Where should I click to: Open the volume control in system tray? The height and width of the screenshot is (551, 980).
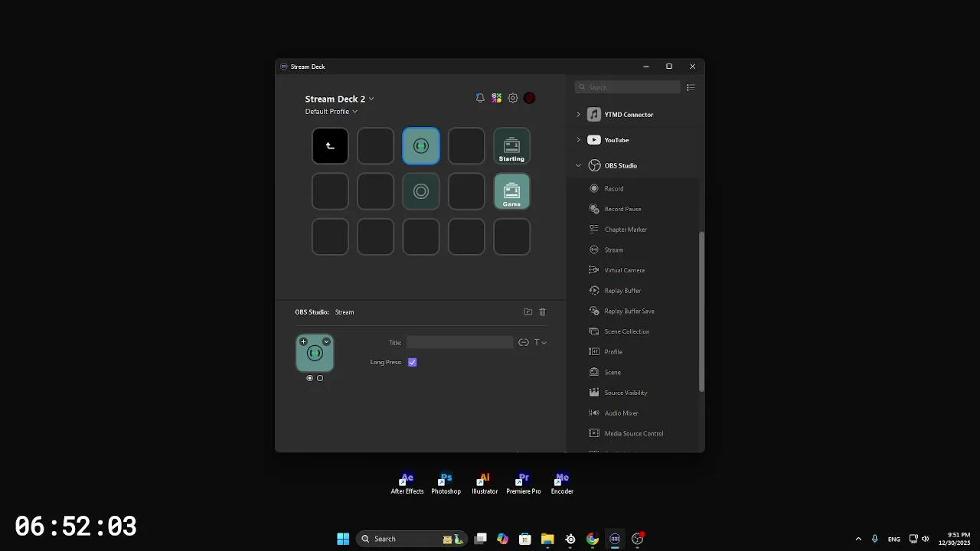926,539
